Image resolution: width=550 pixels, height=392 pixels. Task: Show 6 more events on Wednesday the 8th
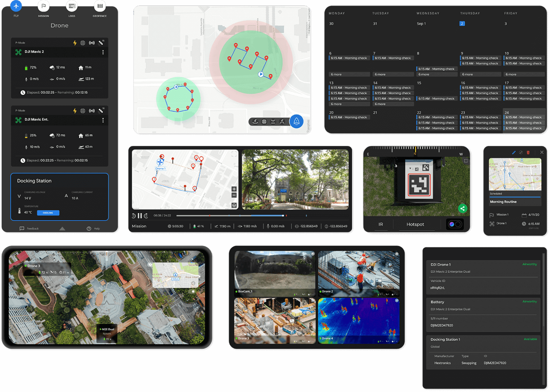pos(437,74)
